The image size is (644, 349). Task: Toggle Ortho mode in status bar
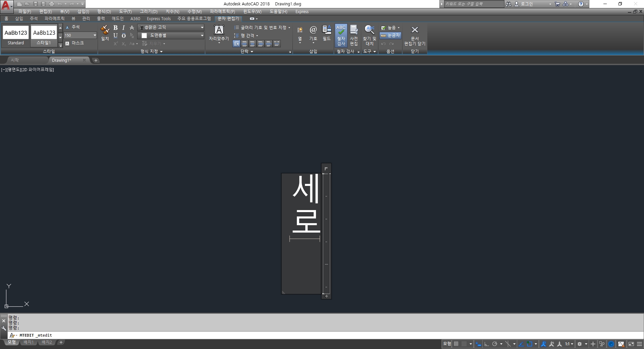(x=487, y=344)
